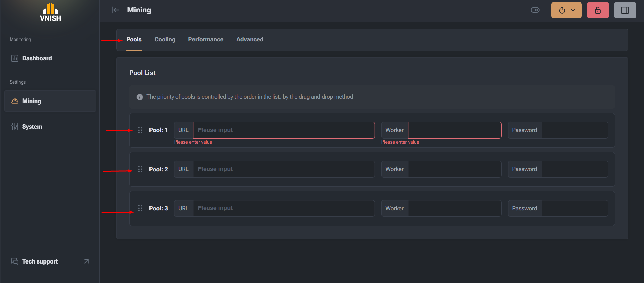
Task: Grab the drag handle for Pool: 2
Action: [140, 169]
